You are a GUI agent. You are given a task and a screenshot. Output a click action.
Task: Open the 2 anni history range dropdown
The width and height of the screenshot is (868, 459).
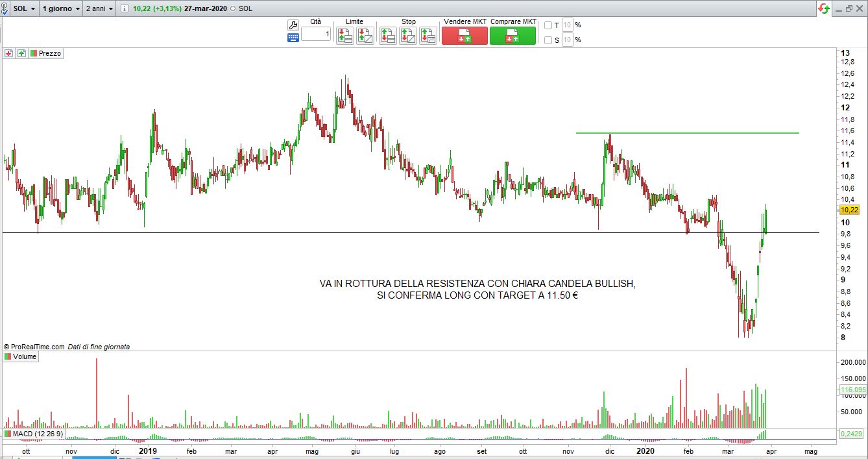click(x=99, y=8)
